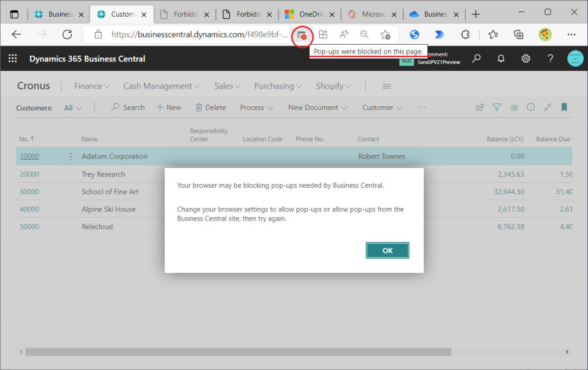The height and width of the screenshot is (370, 588).
Task: Expand the Cash Management dropdown
Action: (x=161, y=86)
